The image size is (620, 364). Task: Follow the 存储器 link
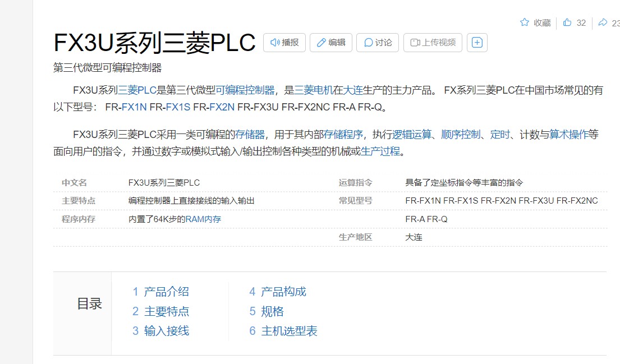[250, 135]
